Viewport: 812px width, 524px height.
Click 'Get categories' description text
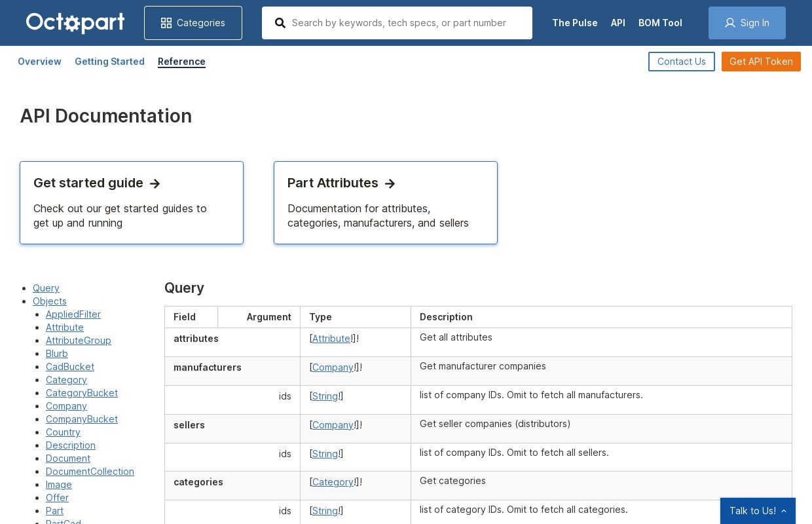[x=452, y=481]
